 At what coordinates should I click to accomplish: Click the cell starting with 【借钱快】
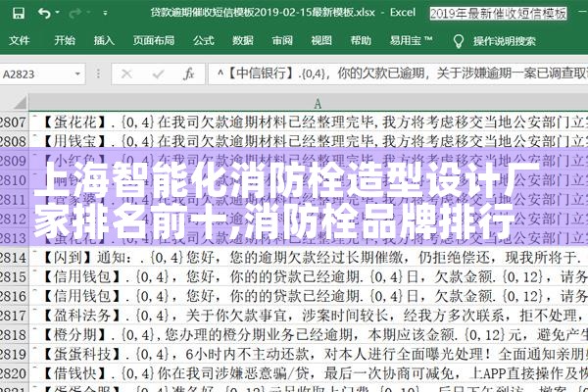point(309,373)
